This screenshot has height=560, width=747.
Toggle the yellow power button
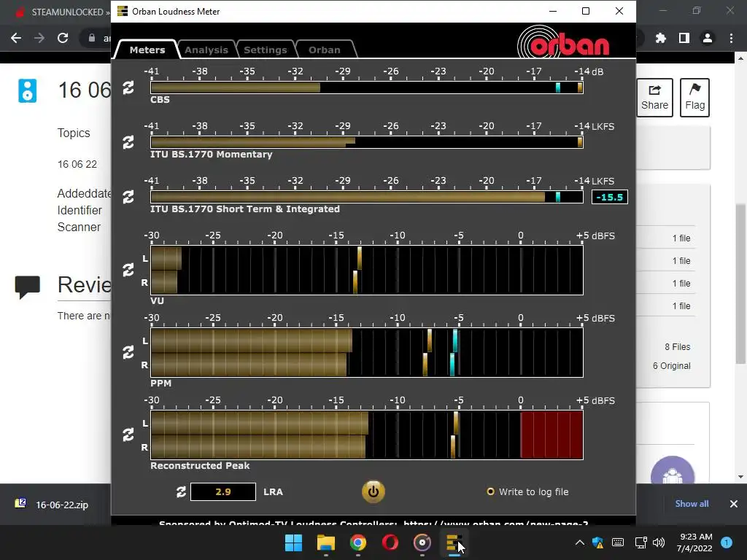[373, 492]
